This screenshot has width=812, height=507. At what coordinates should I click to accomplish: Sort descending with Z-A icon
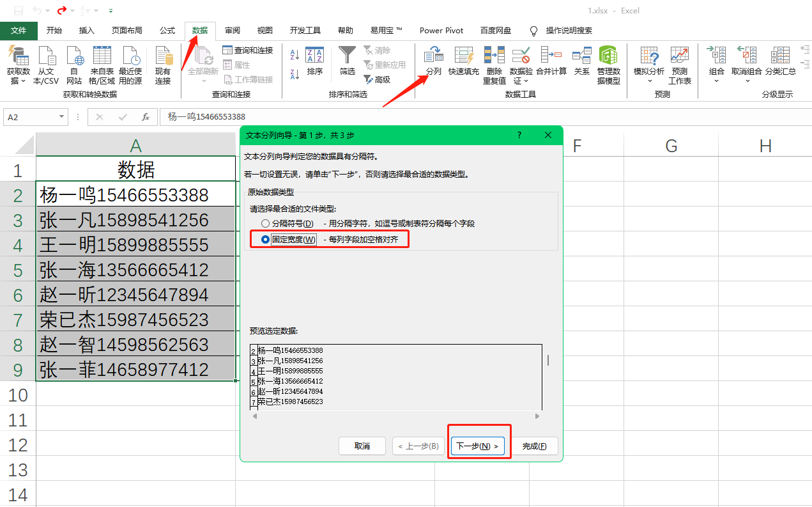[295, 74]
